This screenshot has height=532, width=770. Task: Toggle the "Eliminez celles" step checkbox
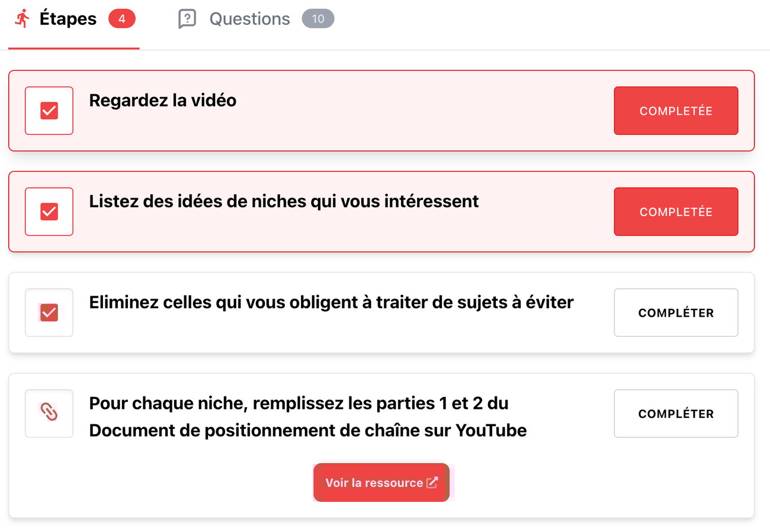[x=49, y=312]
